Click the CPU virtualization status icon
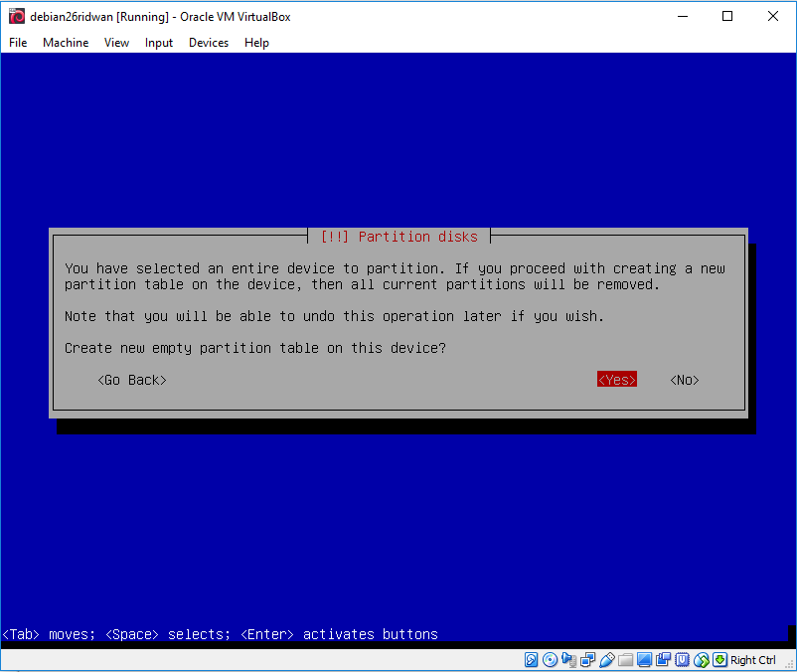This screenshot has height=672, width=797. click(682, 660)
